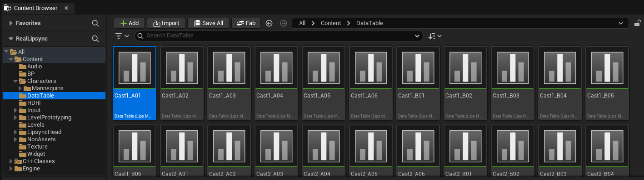Open the Fab marketplace button
The height and width of the screenshot is (180, 644).
246,23
